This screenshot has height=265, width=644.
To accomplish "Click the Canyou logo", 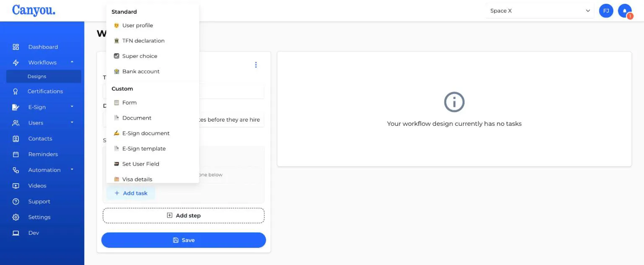I will (x=34, y=10).
